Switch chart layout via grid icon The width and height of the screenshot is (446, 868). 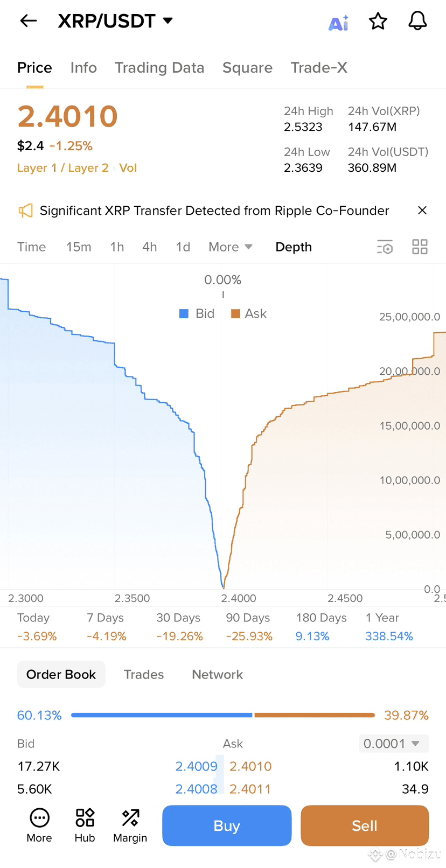point(420,247)
